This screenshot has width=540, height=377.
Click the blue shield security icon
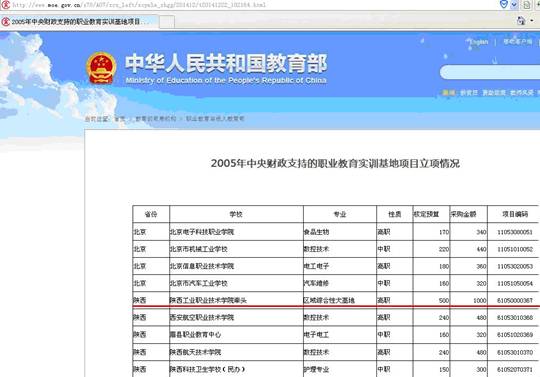[503, 4]
